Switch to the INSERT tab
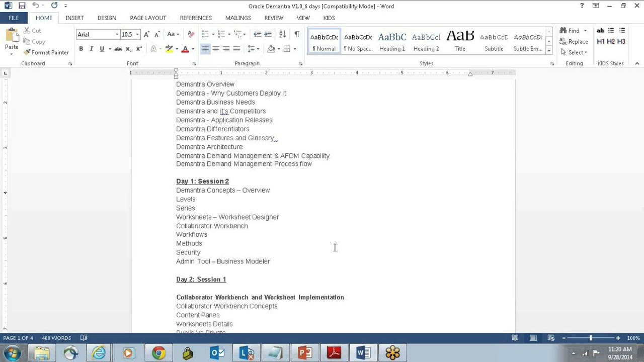Viewport: 644px width, 362px height. (x=74, y=18)
